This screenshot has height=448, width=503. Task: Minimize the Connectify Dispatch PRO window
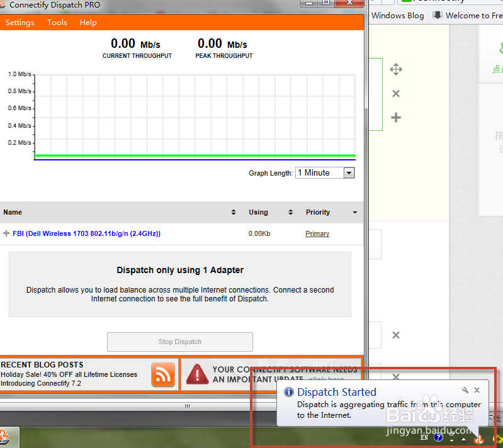point(308,3)
